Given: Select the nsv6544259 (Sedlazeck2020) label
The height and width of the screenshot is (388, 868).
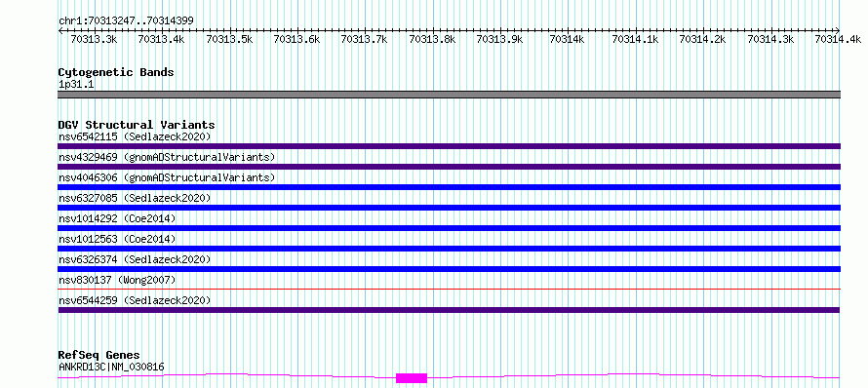Looking at the screenshot, I should pos(135,300).
